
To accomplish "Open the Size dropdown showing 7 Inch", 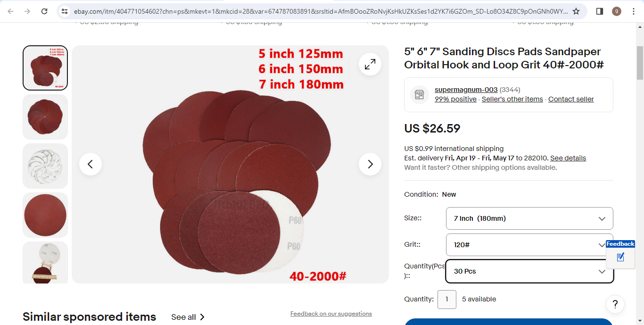I will 529,218.
